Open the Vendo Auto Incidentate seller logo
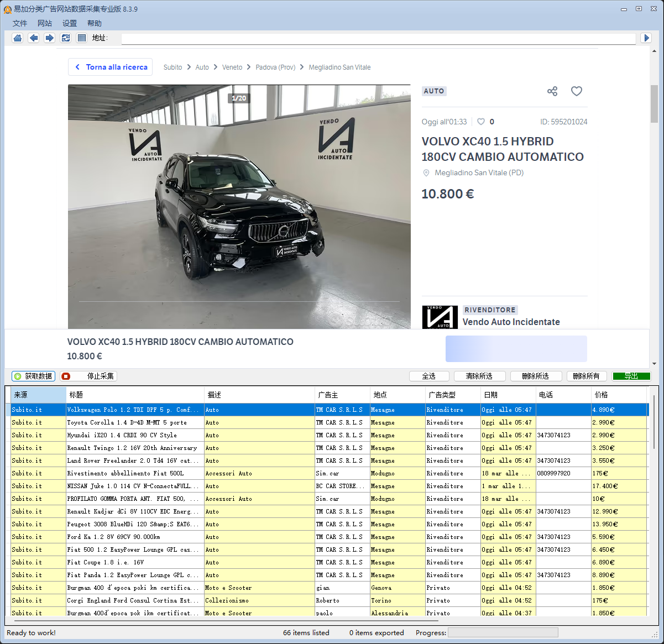Viewport: 664px width, 644px height. point(440,317)
